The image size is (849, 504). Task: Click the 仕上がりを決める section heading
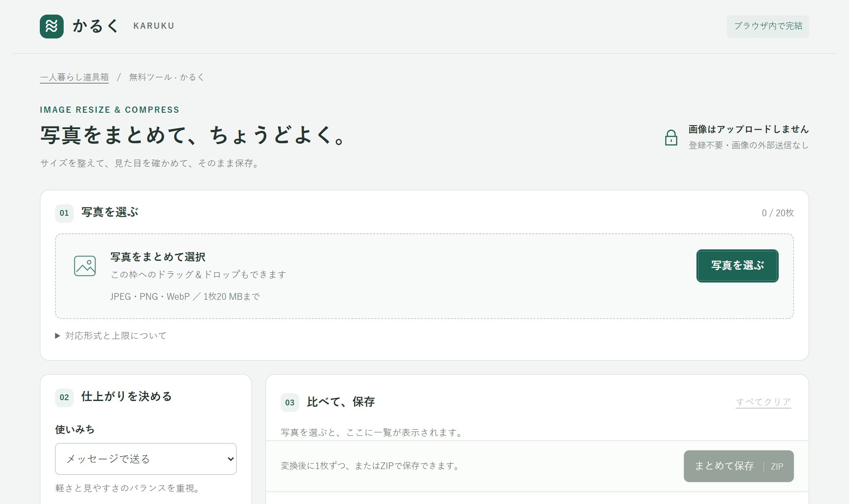[x=126, y=397]
